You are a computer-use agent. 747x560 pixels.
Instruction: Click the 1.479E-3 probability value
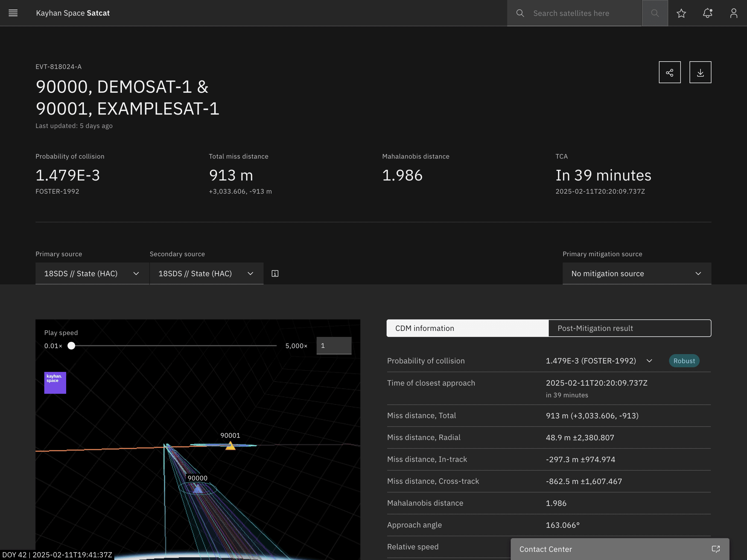(x=68, y=175)
